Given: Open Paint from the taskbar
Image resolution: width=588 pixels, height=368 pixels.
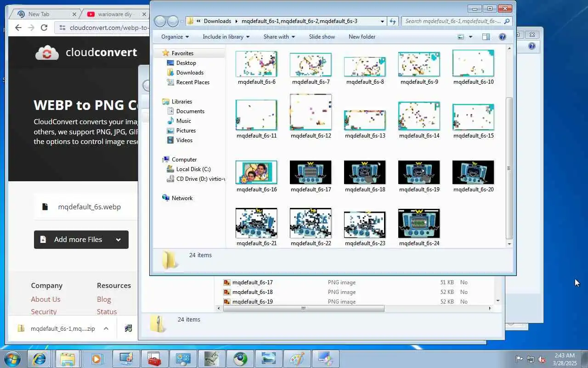Looking at the screenshot, I should (297, 359).
